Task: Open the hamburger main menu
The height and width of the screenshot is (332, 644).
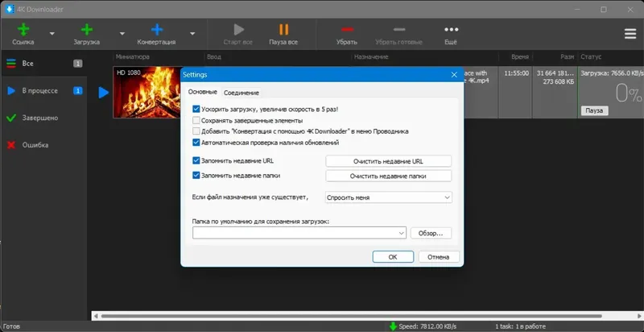Action: tap(630, 34)
